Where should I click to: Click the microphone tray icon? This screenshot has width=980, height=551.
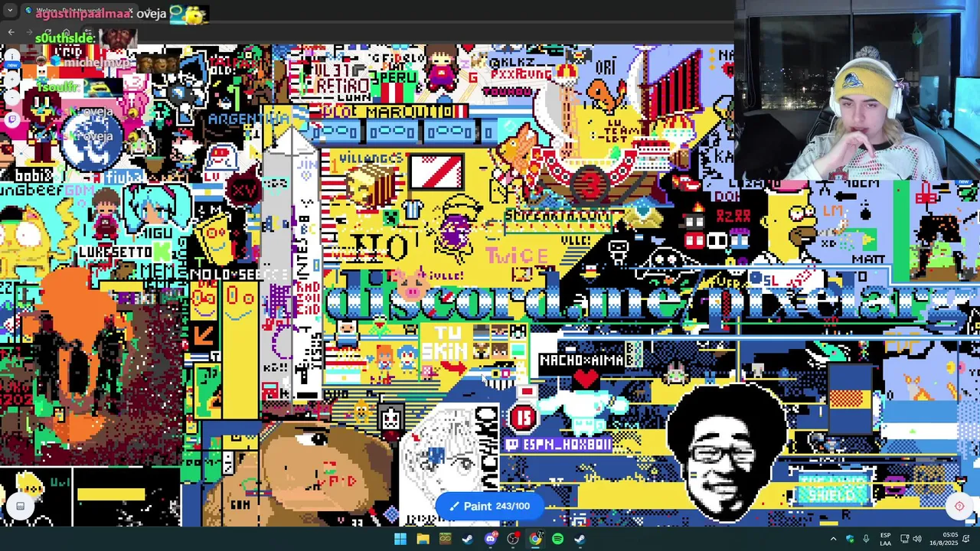click(x=866, y=539)
